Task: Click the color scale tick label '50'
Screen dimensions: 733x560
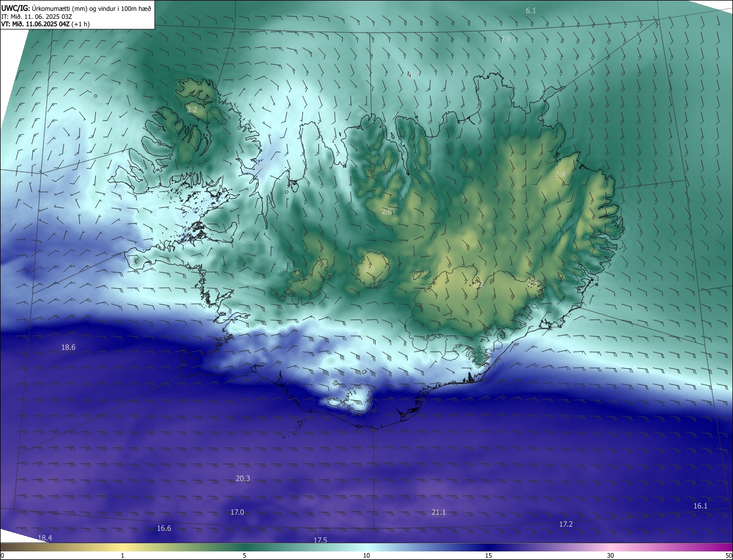Action: [x=728, y=555]
